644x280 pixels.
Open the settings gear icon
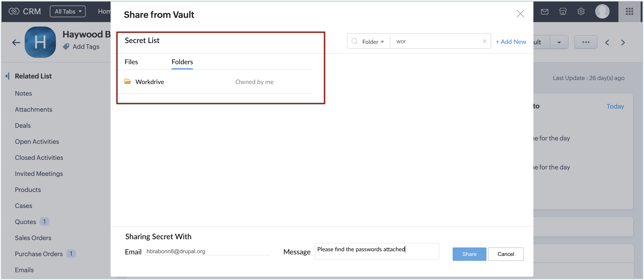coord(581,12)
